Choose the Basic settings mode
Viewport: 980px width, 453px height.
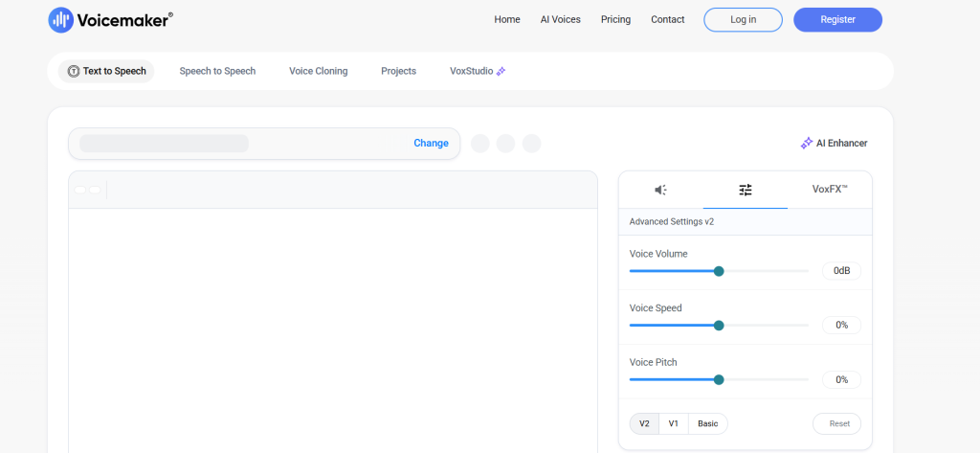coord(707,423)
